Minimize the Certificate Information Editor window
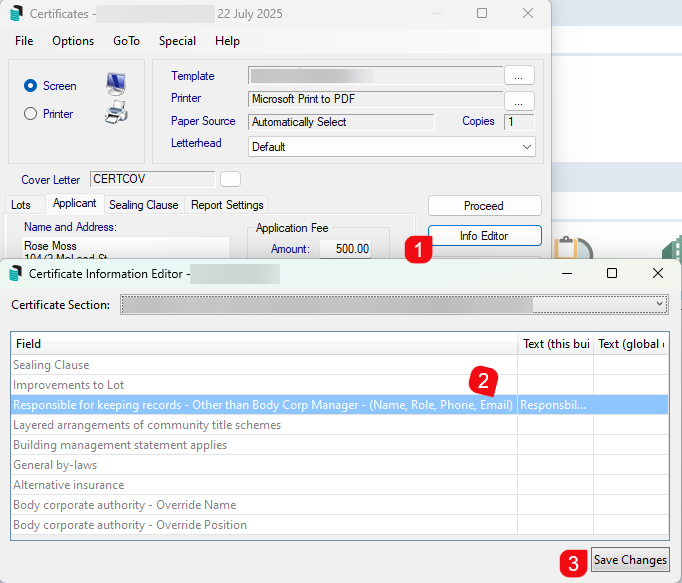 pyautogui.click(x=567, y=273)
